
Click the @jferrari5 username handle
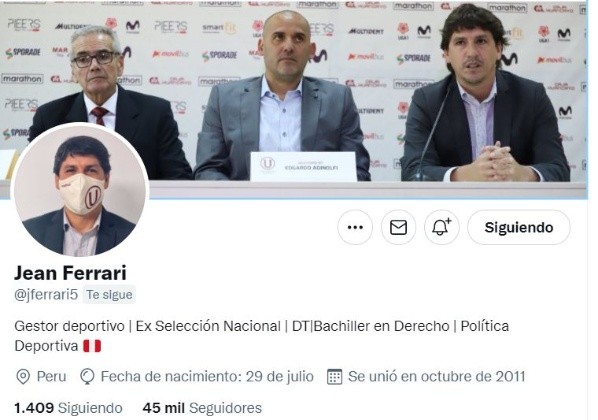coord(46,295)
